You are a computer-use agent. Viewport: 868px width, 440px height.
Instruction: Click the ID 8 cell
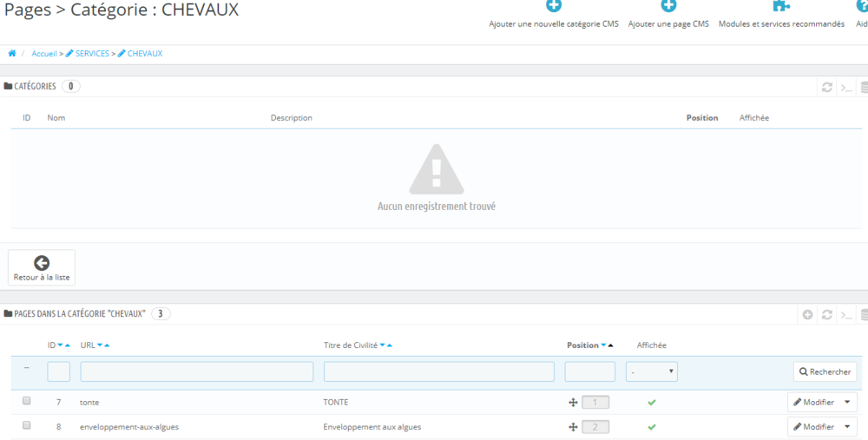click(x=59, y=427)
